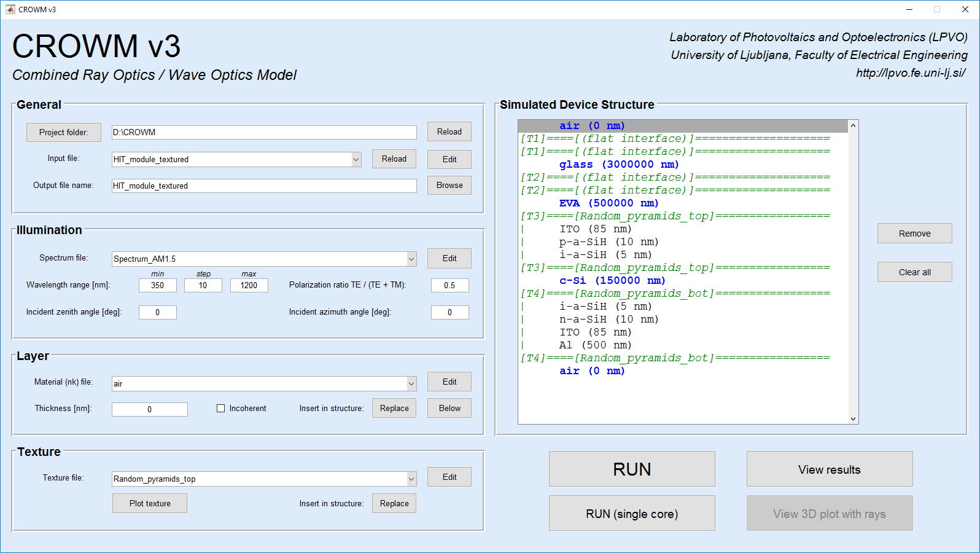The width and height of the screenshot is (980, 553).
Task: Open the Material (nk) file dropdown
Action: [x=411, y=383]
